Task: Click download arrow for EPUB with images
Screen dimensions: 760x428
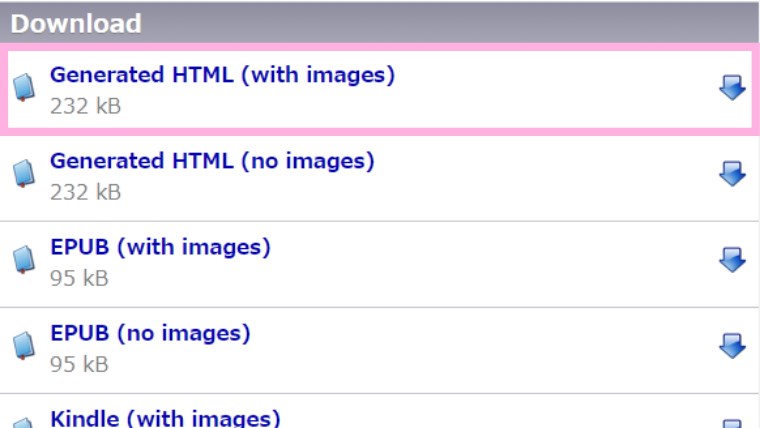Action: tap(732, 260)
